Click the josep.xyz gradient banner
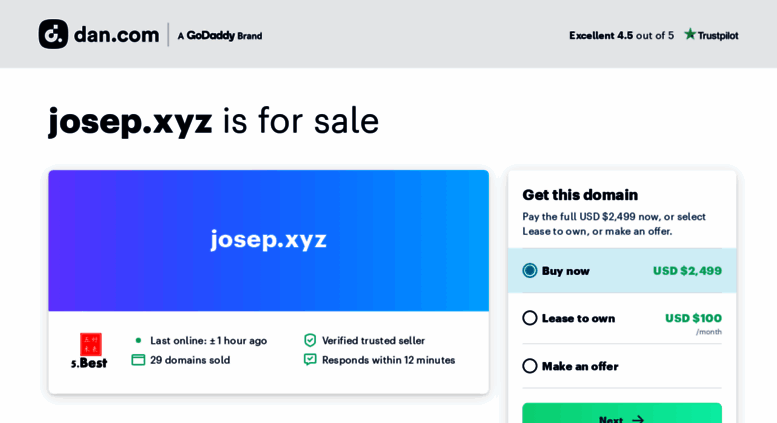This screenshot has height=423, width=777. [269, 241]
